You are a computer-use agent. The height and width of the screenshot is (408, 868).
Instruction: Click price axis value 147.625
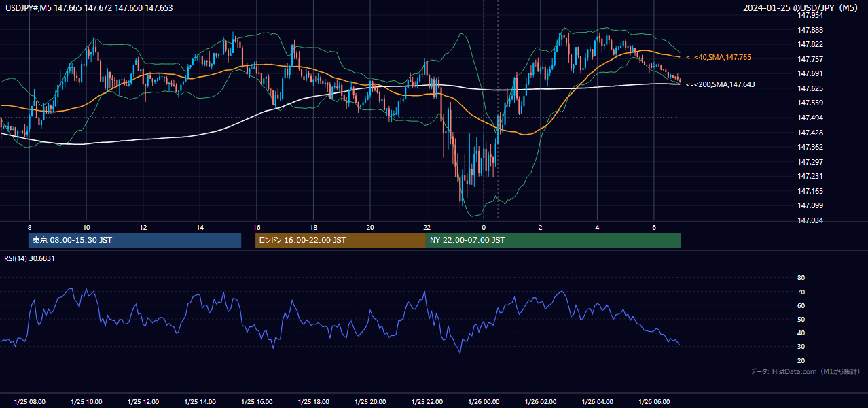coord(810,88)
